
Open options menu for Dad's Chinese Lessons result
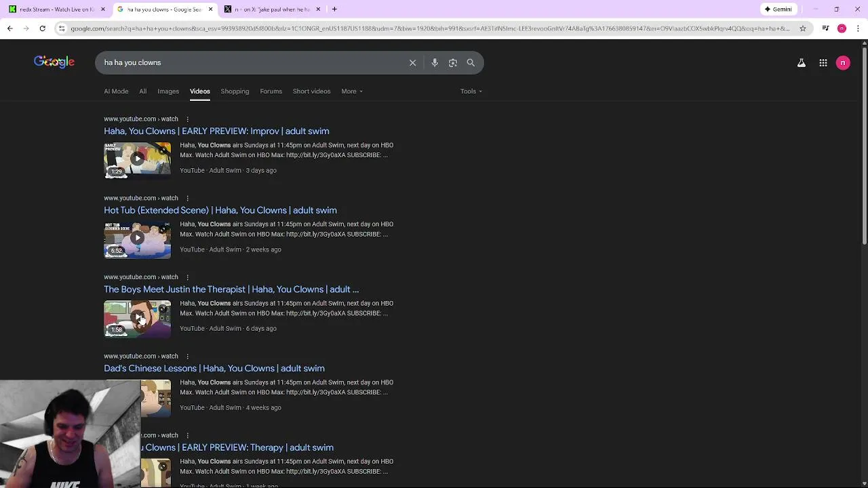(x=187, y=357)
